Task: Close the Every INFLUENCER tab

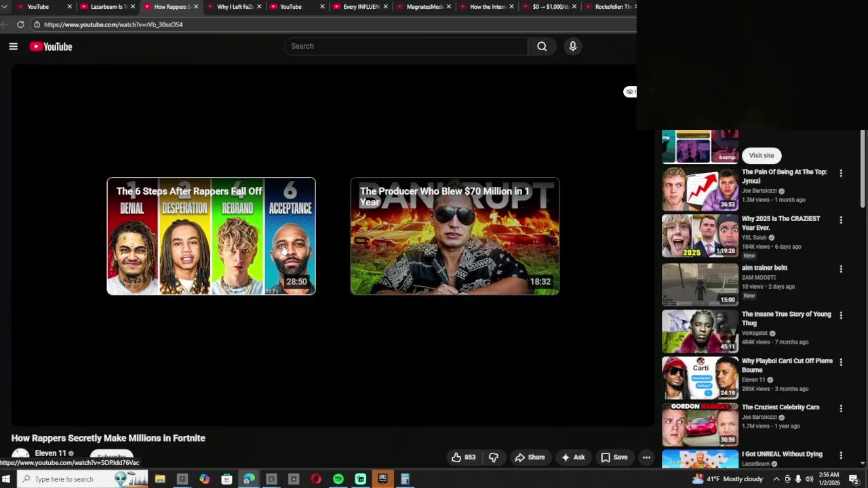Action: (386, 7)
